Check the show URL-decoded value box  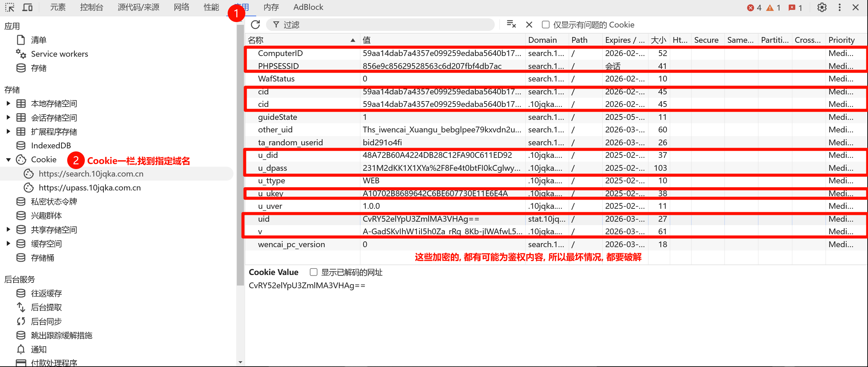tap(314, 272)
